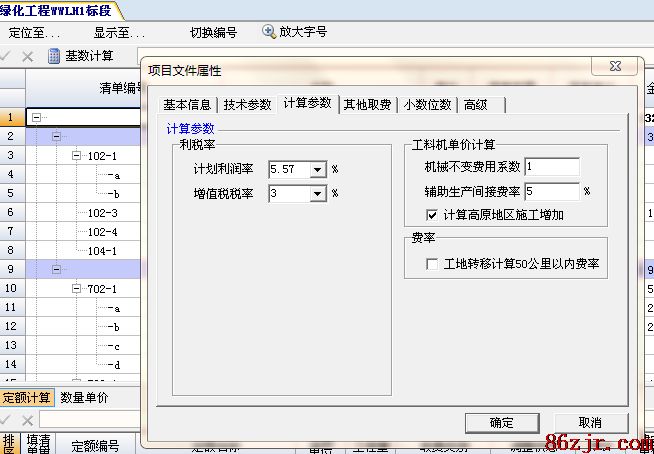654x454 pixels.
Task: Collapse the root node in row 1
Action: click(36, 118)
